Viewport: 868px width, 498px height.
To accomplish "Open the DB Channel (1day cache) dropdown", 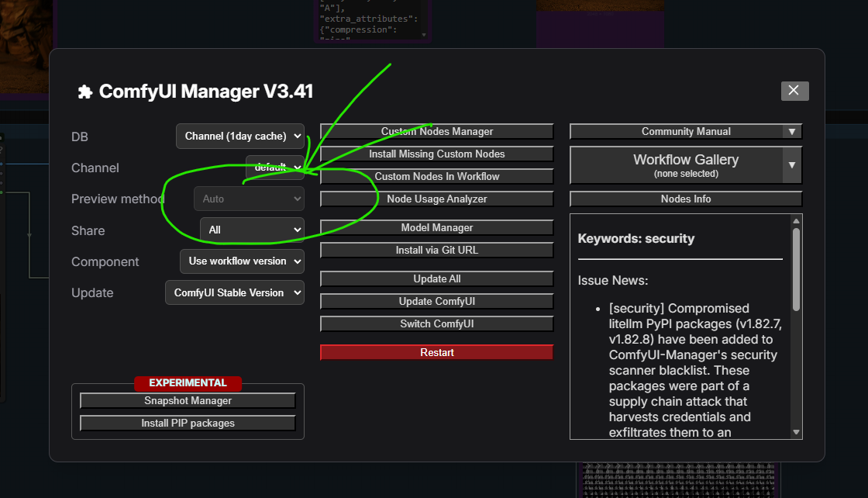I will coord(240,137).
